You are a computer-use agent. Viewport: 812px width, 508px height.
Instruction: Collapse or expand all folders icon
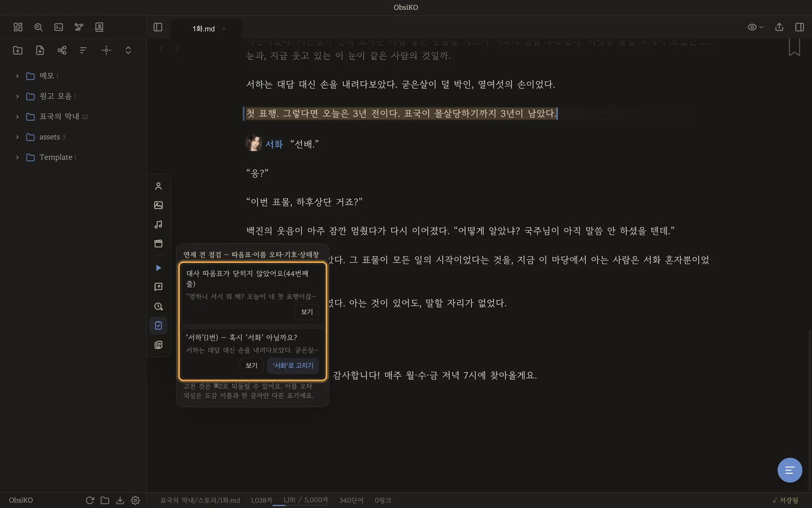pos(128,50)
